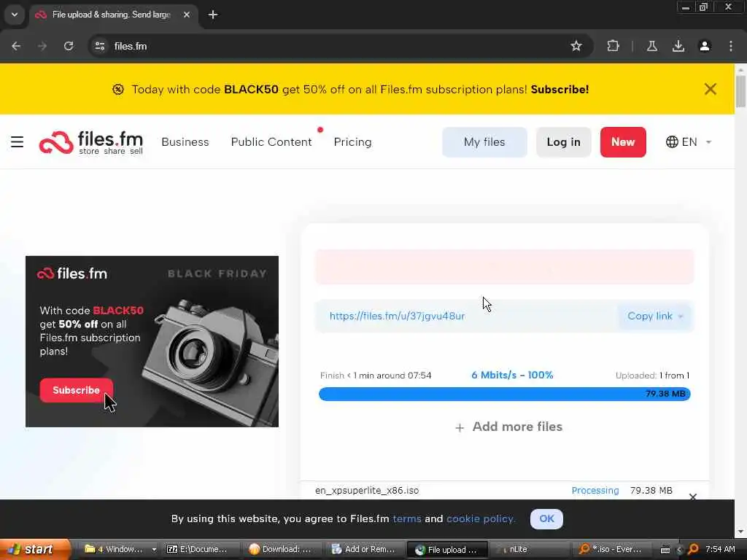This screenshot has height=560, width=747.
Task: Click the en_xpsuperlite_x86.iso file name
Action: click(x=367, y=491)
